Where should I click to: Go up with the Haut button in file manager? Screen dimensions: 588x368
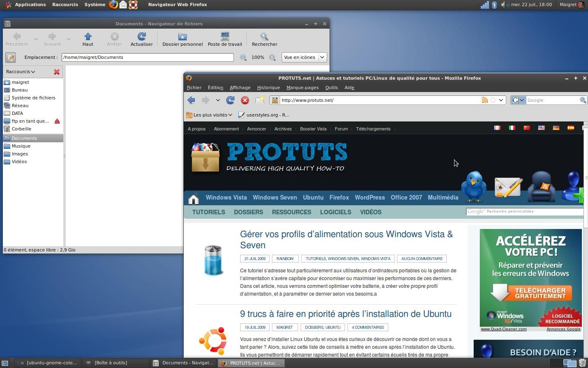point(88,39)
